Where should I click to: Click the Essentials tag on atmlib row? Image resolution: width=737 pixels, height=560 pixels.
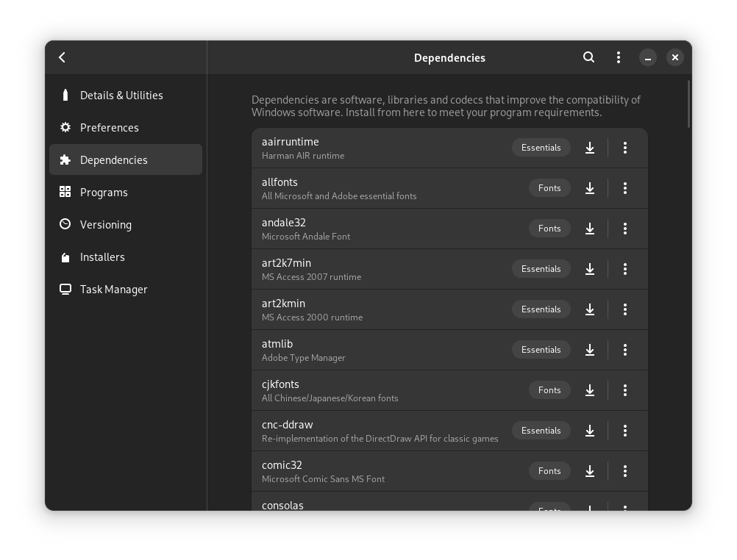[x=541, y=350]
